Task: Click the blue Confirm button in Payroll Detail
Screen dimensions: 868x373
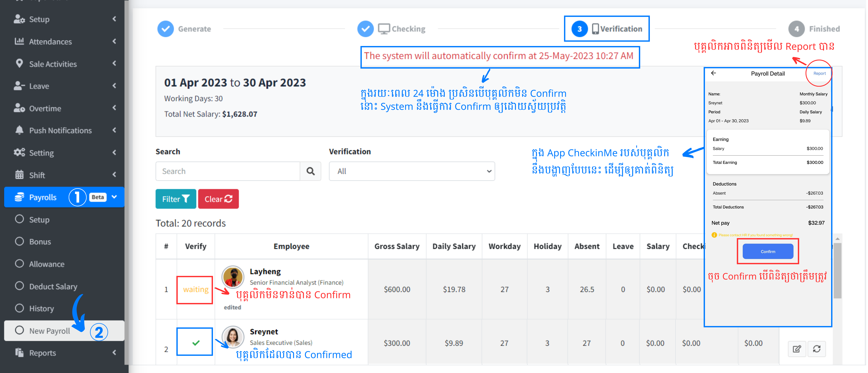Action: [x=768, y=251]
